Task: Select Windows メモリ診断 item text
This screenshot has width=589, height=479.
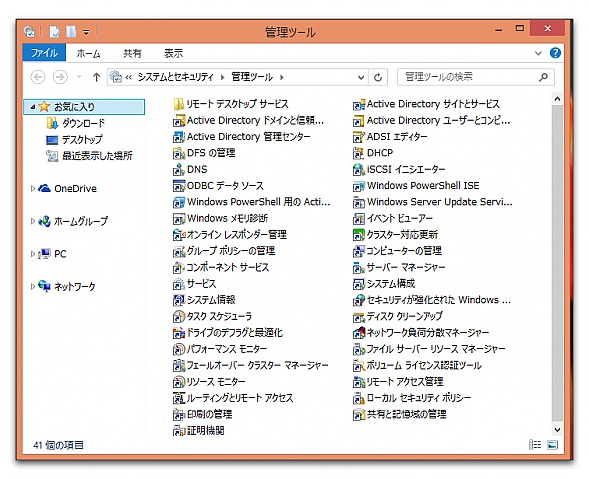Action: point(228,219)
